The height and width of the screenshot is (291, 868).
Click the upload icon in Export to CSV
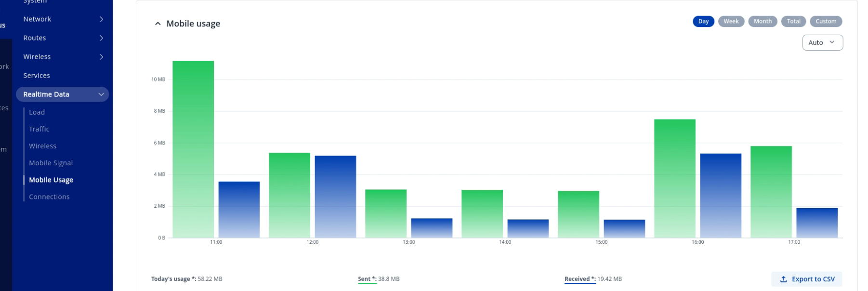783,279
